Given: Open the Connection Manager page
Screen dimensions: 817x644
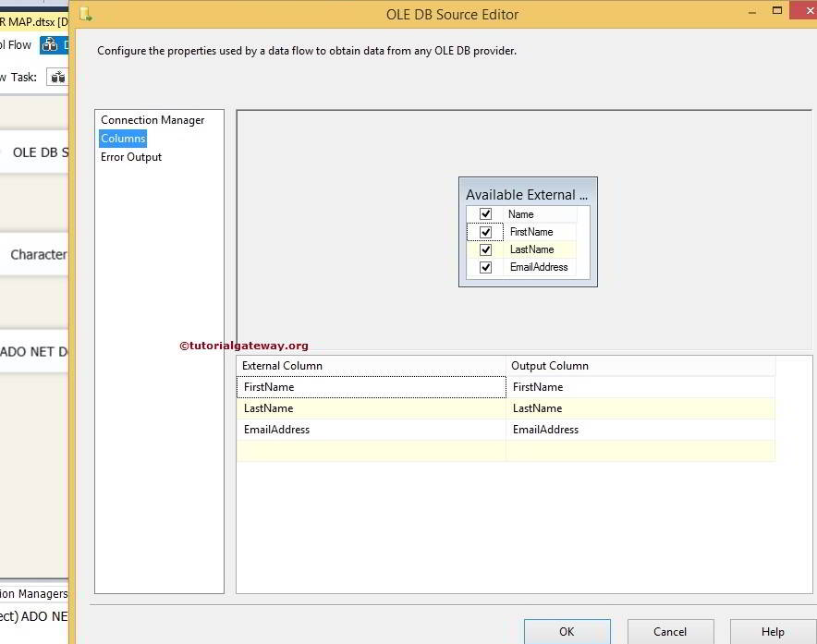Looking at the screenshot, I should tap(152, 120).
